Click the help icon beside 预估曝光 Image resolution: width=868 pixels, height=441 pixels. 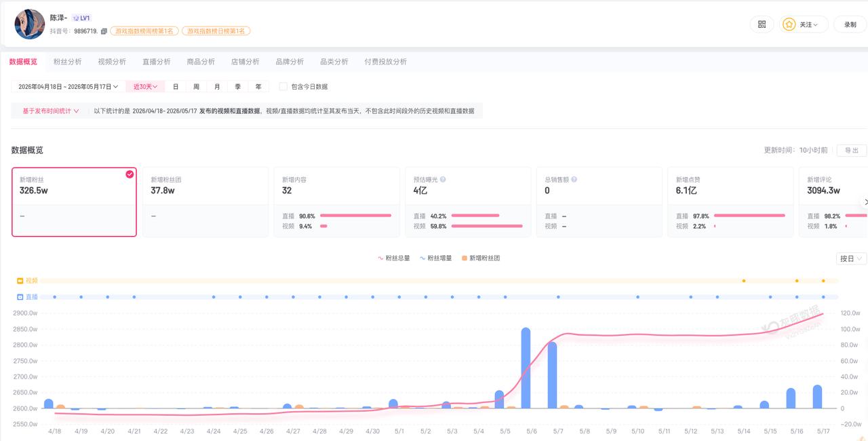[x=443, y=180]
